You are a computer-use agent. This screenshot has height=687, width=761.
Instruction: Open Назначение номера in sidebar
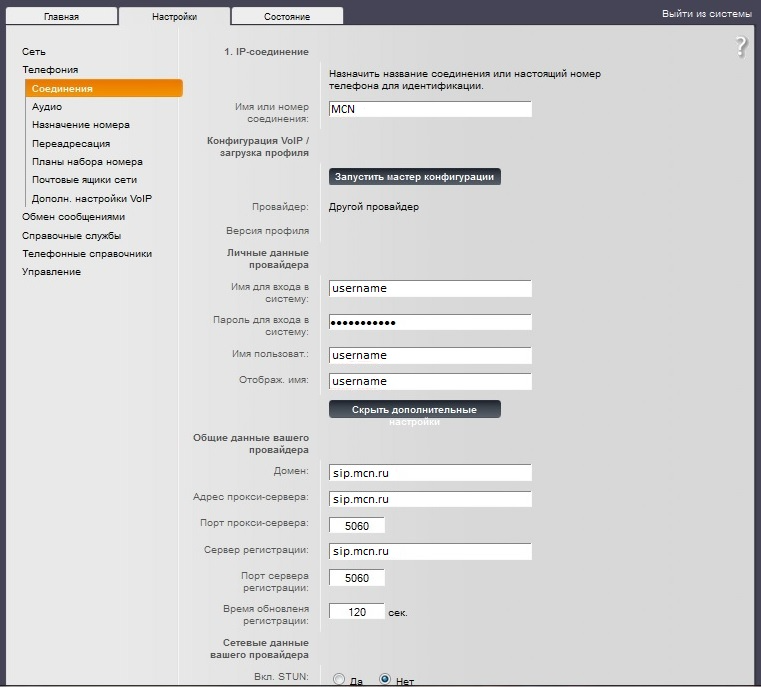pyautogui.click(x=81, y=125)
